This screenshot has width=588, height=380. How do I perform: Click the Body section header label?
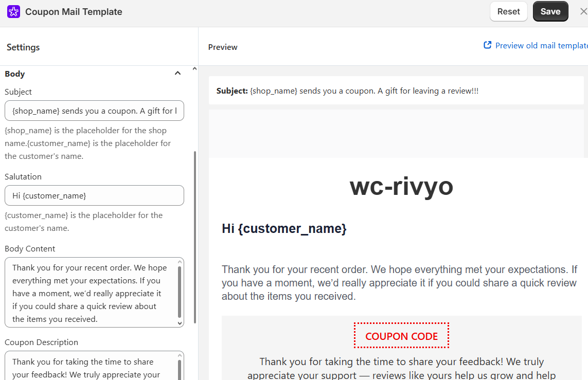click(x=14, y=74)
